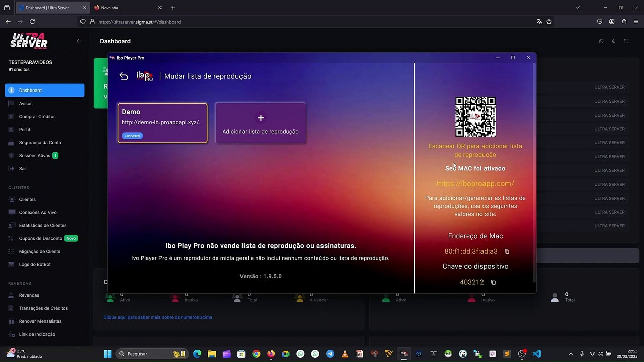The height and width of the screenshot is (362, 644).
Task: Open the iboproapp.com link
Action: coord(475,184)
